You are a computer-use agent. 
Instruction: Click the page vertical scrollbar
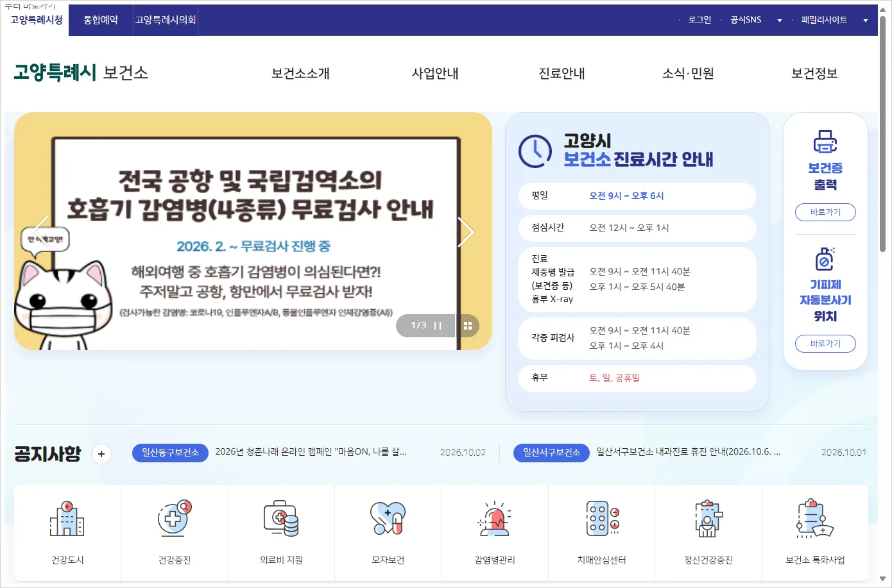click(x=883, y=133)
